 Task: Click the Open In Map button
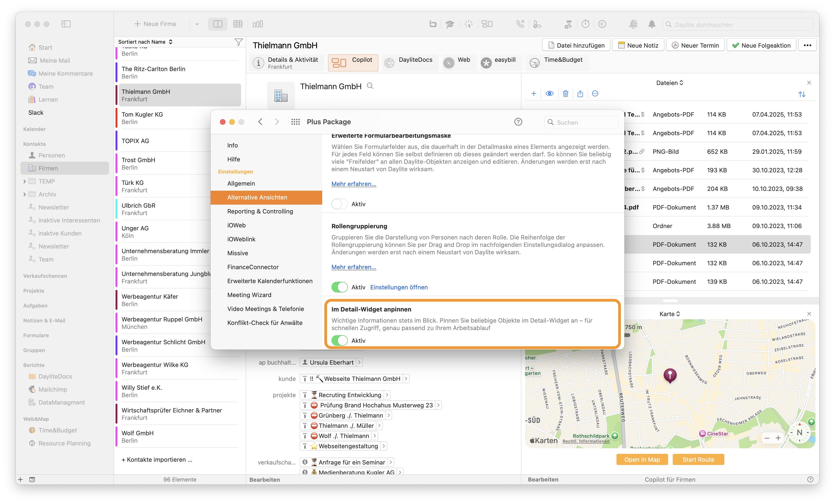[x=642, y=459]
